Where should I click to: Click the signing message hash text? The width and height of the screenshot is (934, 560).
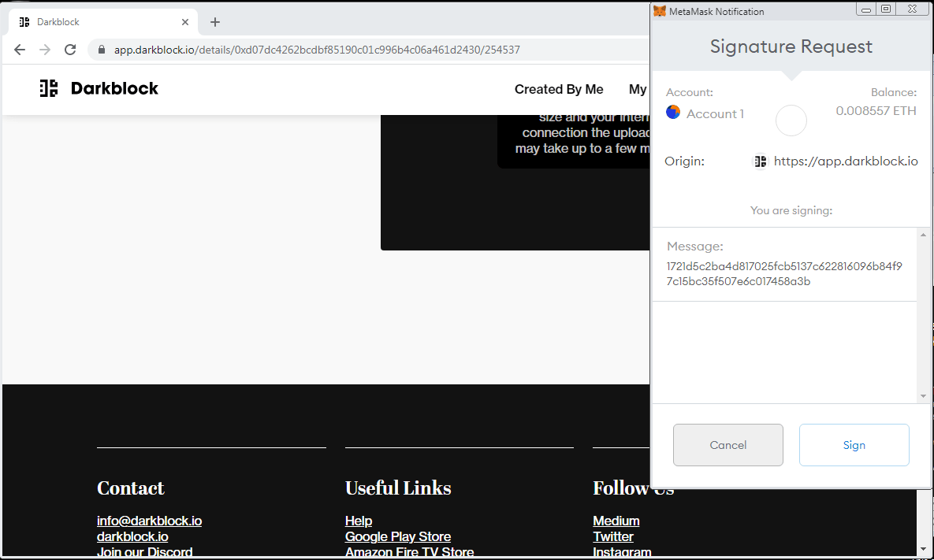click(x=784, y=274)
